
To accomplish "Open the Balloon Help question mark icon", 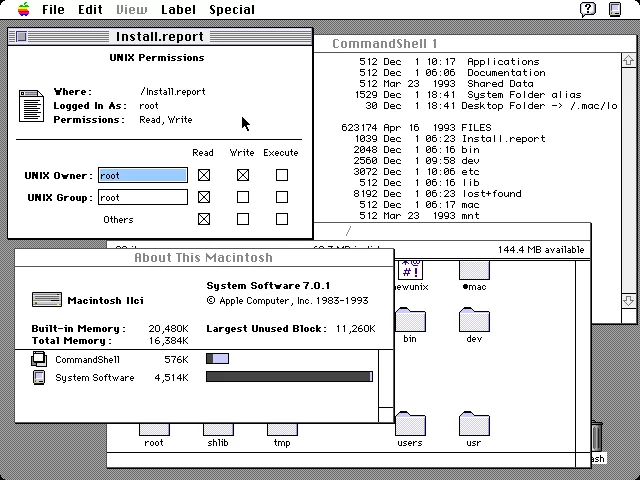I will [x=588, y=9].
